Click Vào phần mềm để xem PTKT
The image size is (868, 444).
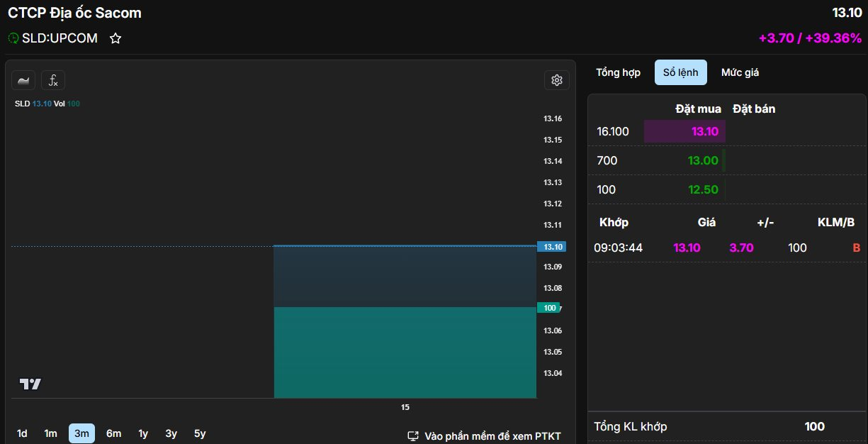(x=492, y=435)
